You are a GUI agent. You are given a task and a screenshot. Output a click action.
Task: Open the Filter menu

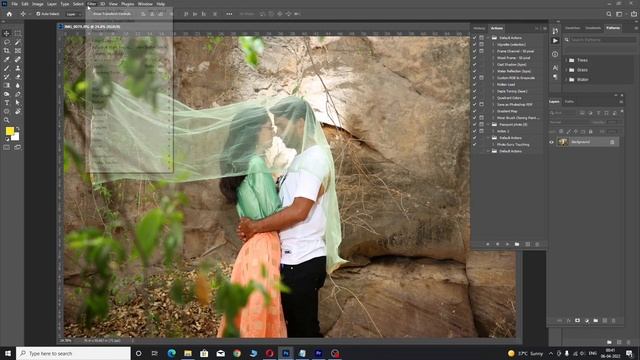91,4
